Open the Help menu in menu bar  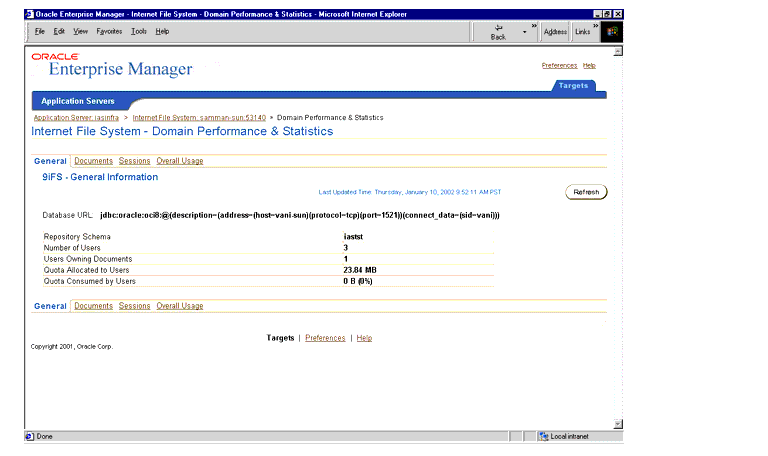click(x=162, y=31)
